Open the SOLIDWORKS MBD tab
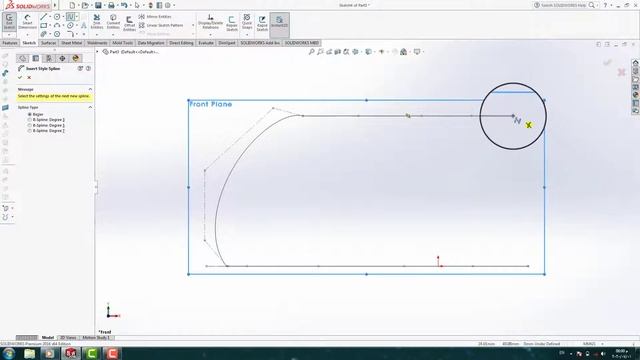 pos(302,43)
